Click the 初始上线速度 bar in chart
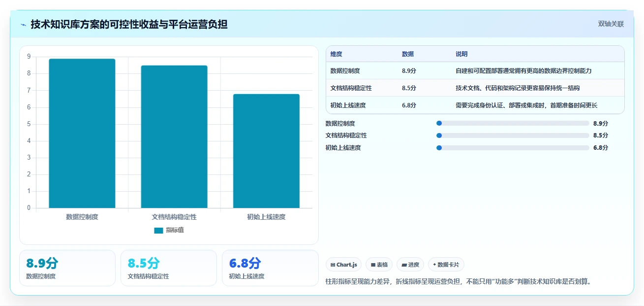The width and height of the screenshot is (644, 306). coord(266,151)
